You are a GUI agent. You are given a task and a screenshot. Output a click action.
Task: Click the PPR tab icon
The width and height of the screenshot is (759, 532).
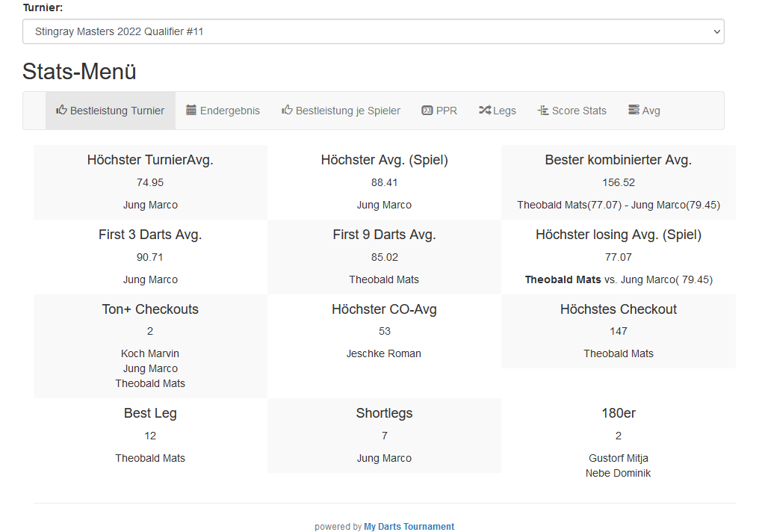tap(427, 111)
